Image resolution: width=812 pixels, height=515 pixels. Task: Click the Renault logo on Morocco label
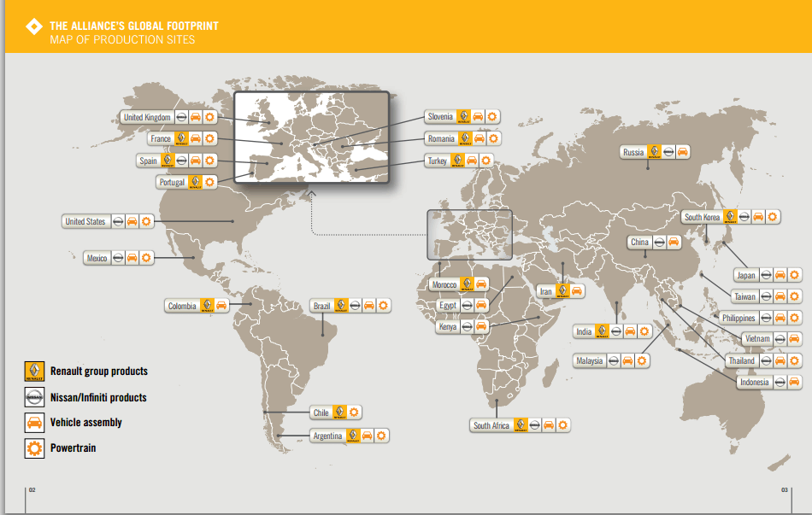(x=467, y=284)
